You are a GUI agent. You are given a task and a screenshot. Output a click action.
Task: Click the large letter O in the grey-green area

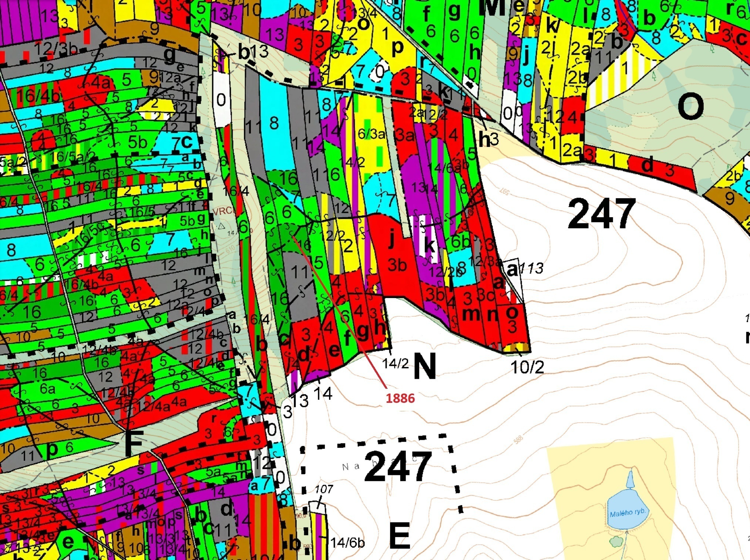click(x=690, y=107)
